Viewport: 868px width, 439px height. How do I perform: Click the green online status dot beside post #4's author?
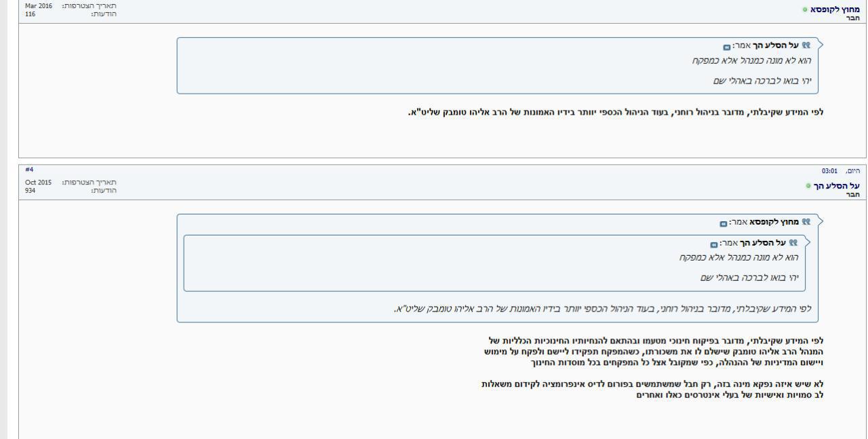pyautogui.click(x=808, y=186)
